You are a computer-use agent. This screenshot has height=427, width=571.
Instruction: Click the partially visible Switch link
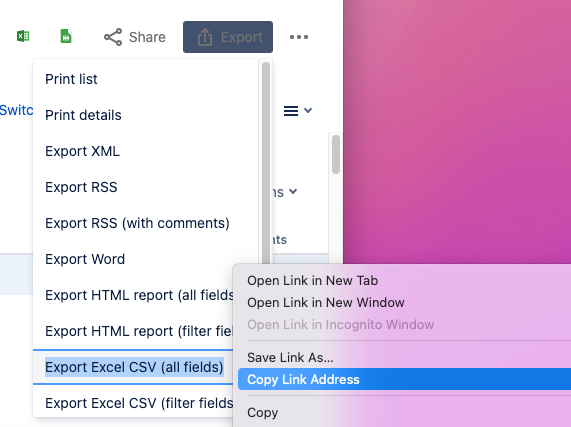[x=16, y=110]
